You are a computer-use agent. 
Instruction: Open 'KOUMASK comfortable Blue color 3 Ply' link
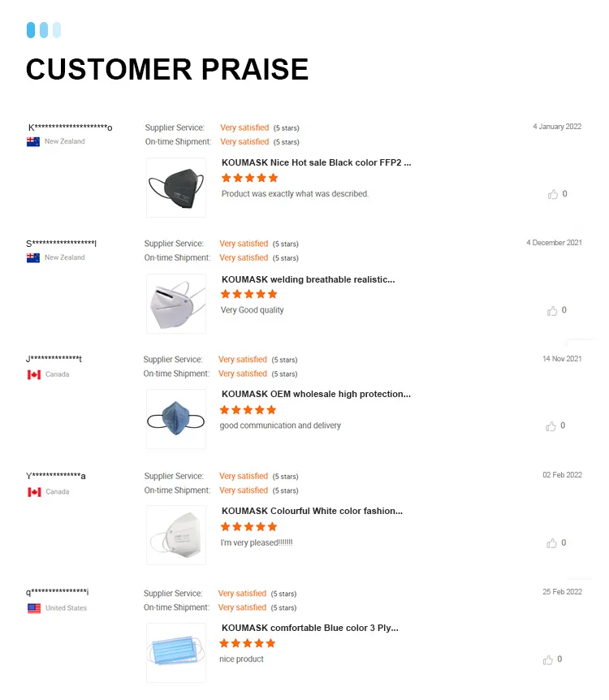(309, 628)
